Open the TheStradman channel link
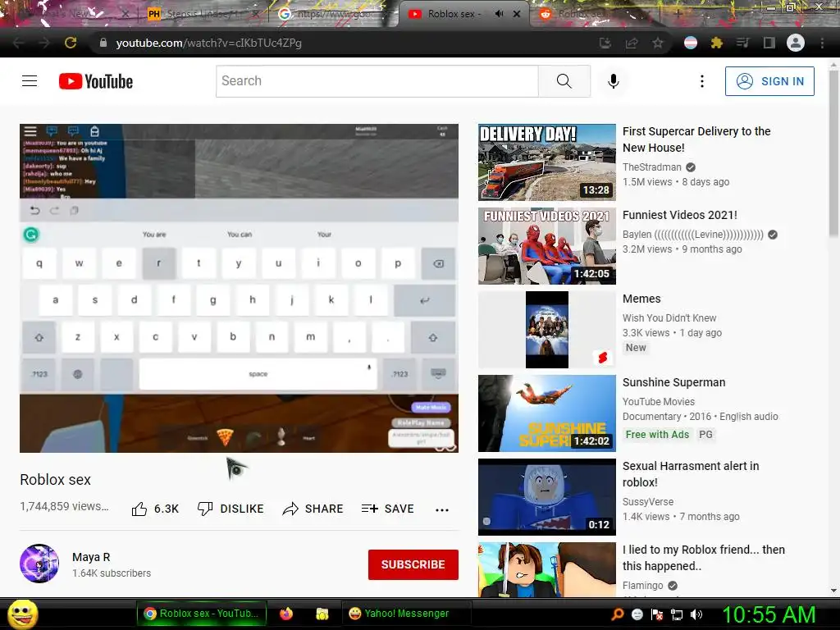The image size is (840, 630). (652, 167)
